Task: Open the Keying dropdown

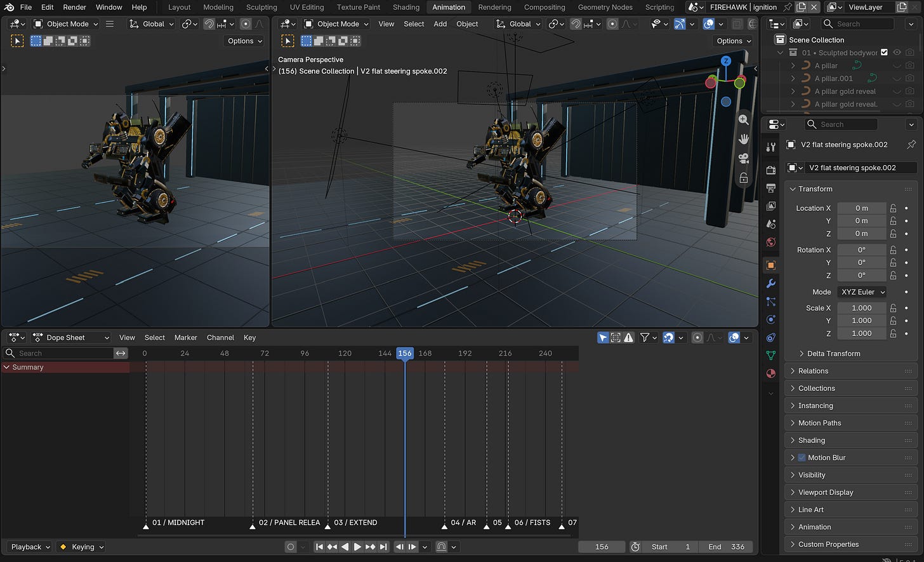Action: point(81,547)
